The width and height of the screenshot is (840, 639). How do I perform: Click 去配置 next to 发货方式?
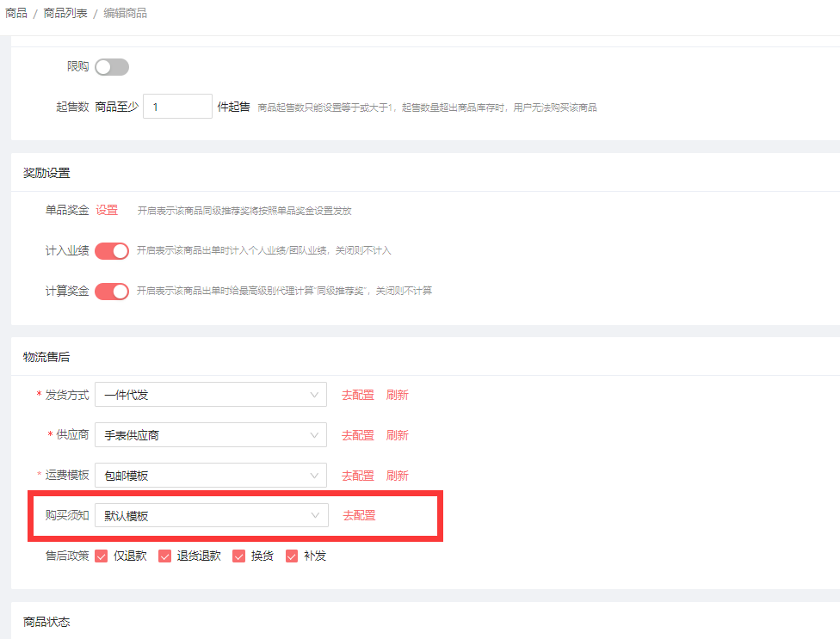[x=358, y=395]
